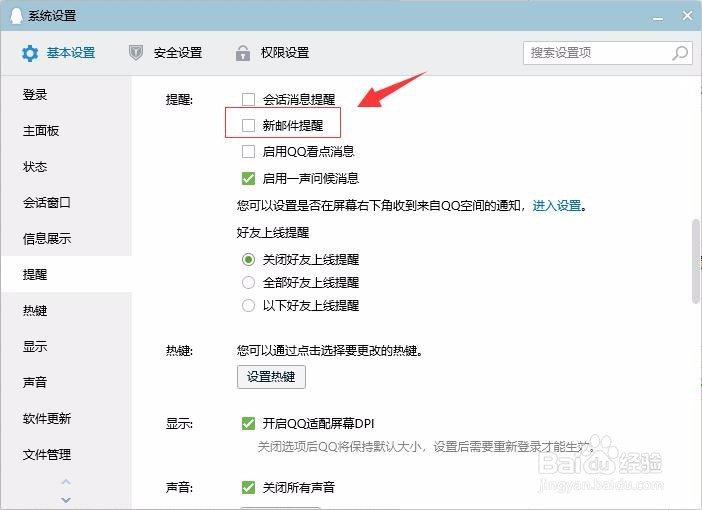Close the 系统设置 window

coord(687,16)
